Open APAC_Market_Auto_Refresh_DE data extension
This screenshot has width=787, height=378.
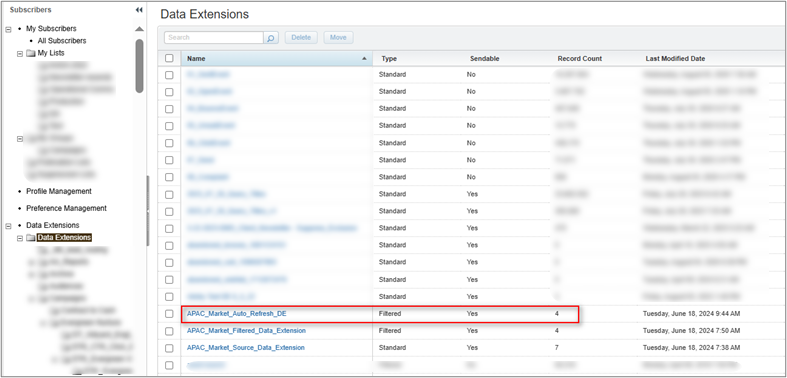coord(236,314)
